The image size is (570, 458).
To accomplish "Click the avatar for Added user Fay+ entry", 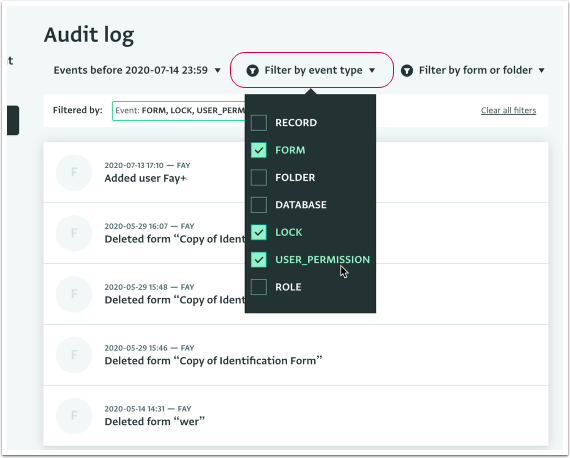I will [x=74, y=172].
